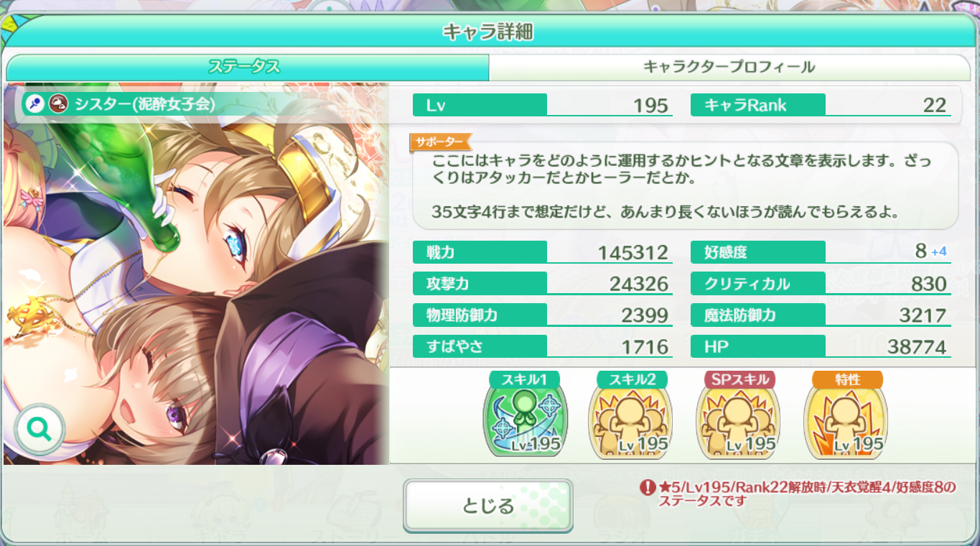Click the red warning exclamation icon
Viewport: 980px width, 546px height.
[x=648, y=488]
